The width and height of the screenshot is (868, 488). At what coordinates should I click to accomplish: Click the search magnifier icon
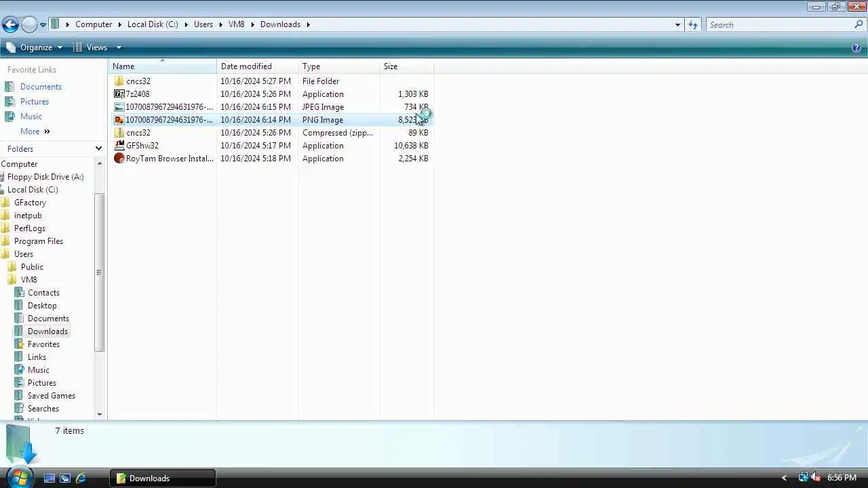[x=859, y=24]
